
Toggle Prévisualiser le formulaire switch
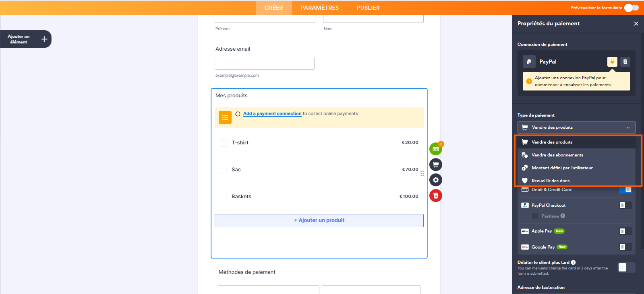(631, 8)
